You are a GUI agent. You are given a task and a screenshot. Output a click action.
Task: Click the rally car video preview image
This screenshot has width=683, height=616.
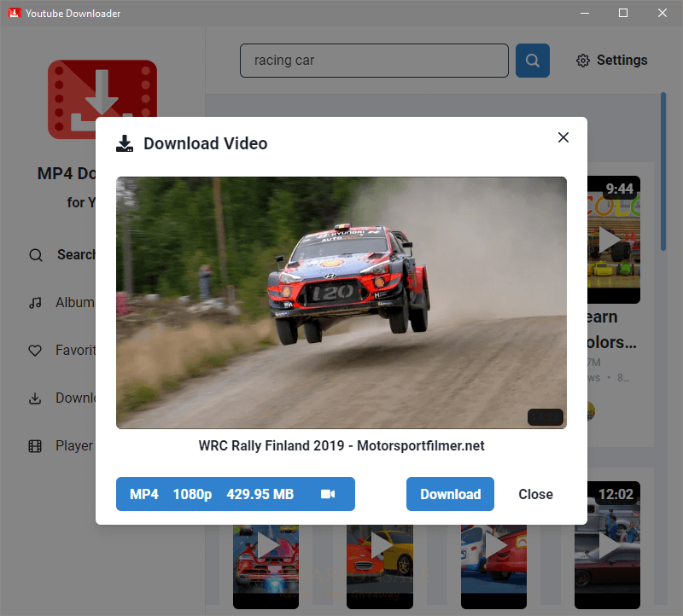(341, 303)
